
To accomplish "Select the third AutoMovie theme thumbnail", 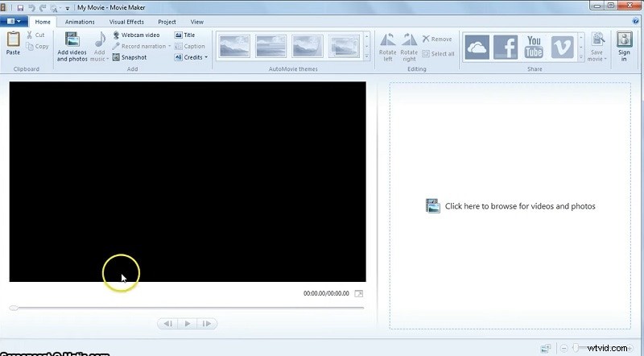I will coord(308,46).
